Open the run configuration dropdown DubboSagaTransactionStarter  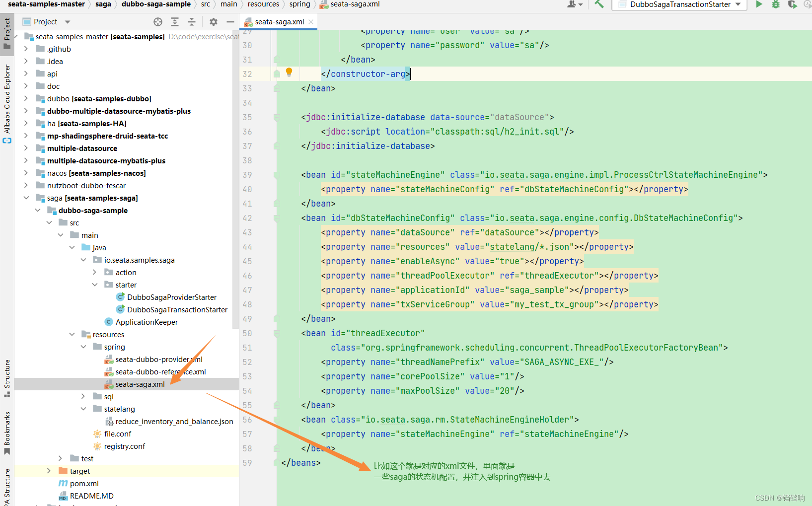click(x=680, y=4)
